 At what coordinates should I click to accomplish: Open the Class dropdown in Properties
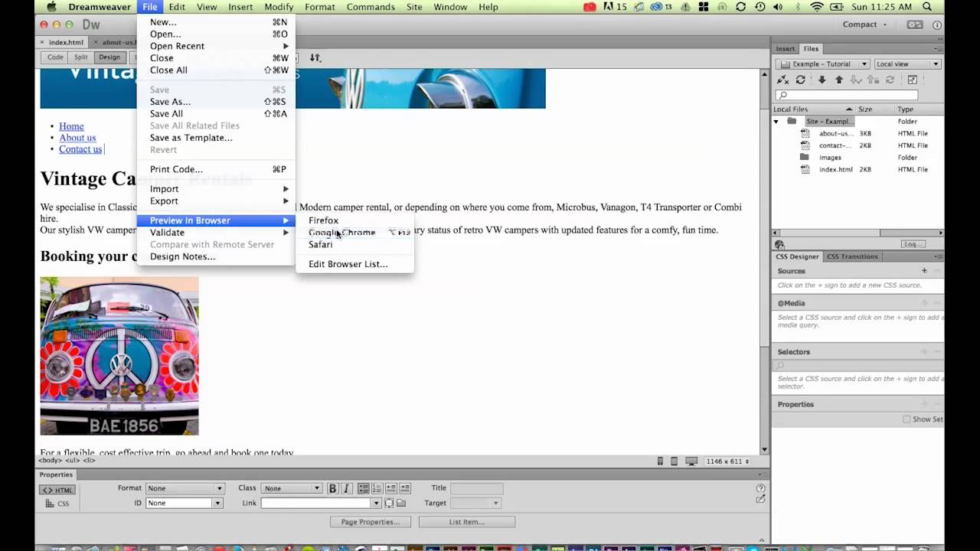tap(291, 488)
